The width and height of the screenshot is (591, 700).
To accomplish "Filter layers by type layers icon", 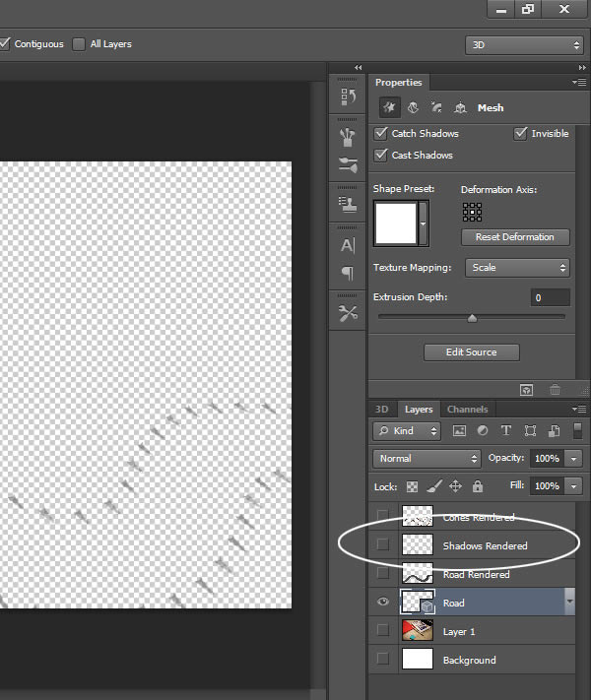I will click(x=506, y=431).
